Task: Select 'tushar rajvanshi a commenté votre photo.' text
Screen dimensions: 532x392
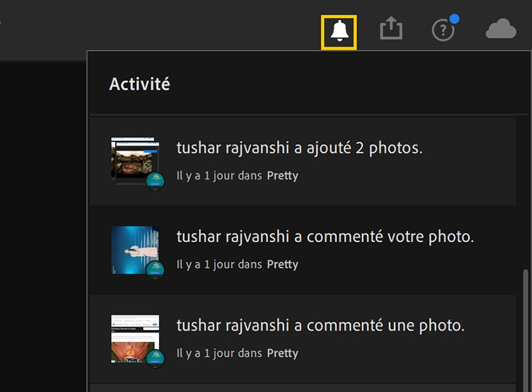Action: 325,237
